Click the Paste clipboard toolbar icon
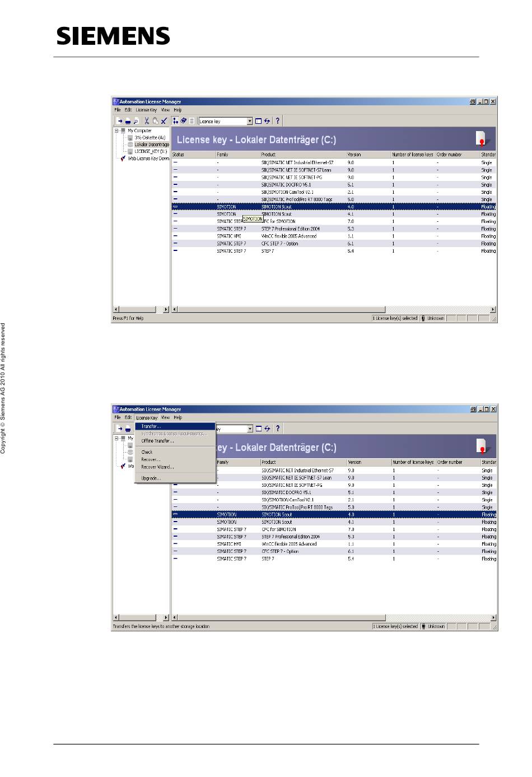532x777 pixels. [155, 121]
